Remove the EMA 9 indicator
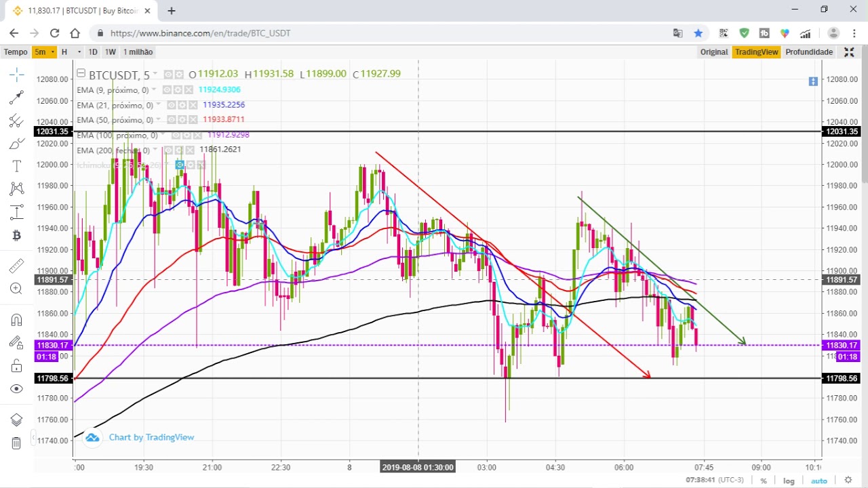 [189, 90]
